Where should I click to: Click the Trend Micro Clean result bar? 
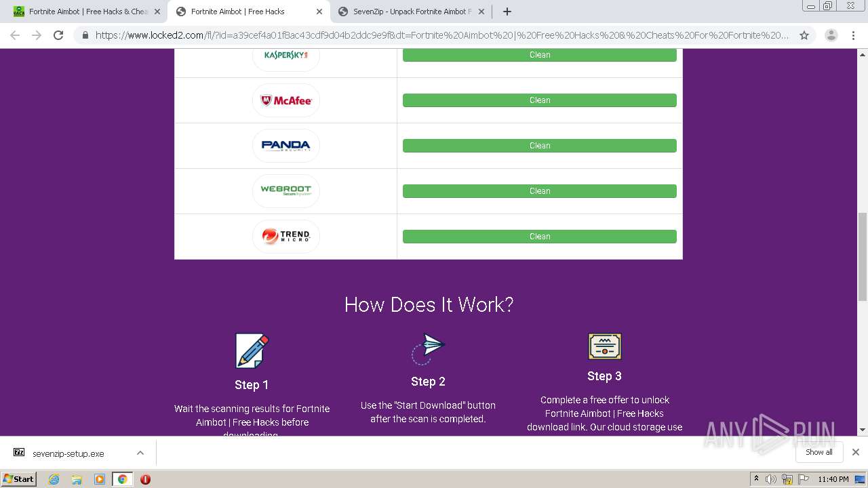pyautogui.click(x=539, y=237)
